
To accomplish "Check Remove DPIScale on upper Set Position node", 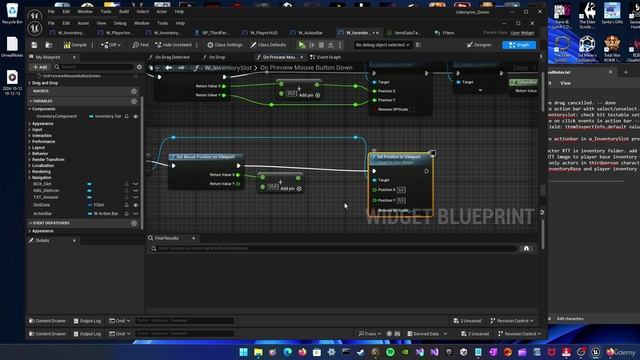I will 411,109.
